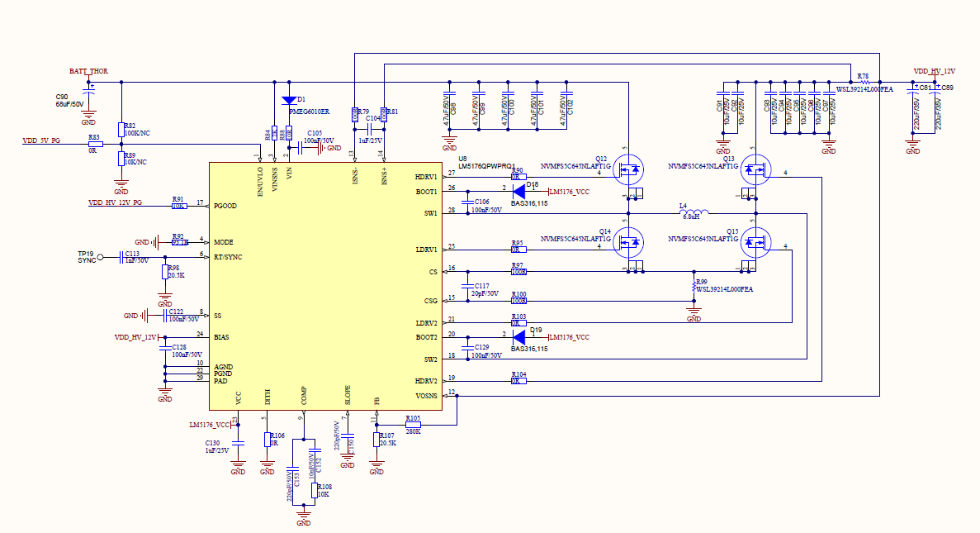Select the C106 100nF capacitor symbol
The image size is (980, 533).
click(467, 202)
